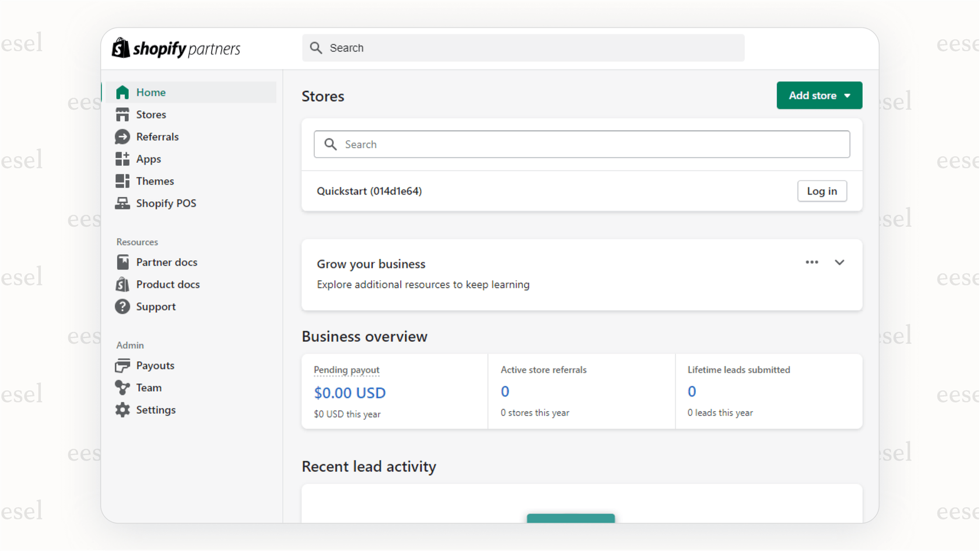Click the Partner docs book icon
The image size is (980, 551).
tap(123, 262)
